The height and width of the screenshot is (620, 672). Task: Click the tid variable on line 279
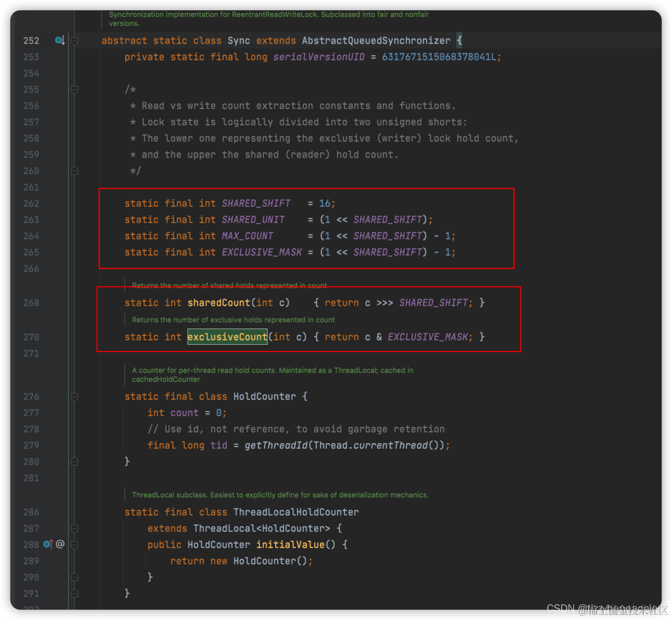point(218,445)
